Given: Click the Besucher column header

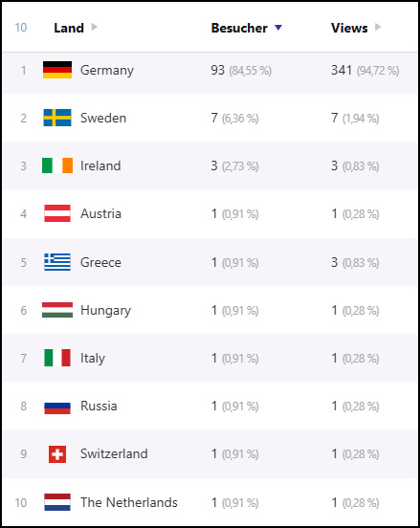Looking at the screenshot, I should [239, 28].
